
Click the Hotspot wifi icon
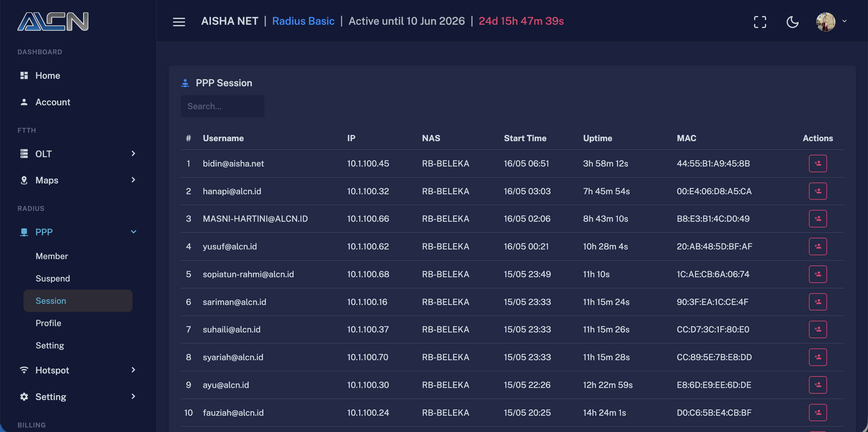pos(24,370)
